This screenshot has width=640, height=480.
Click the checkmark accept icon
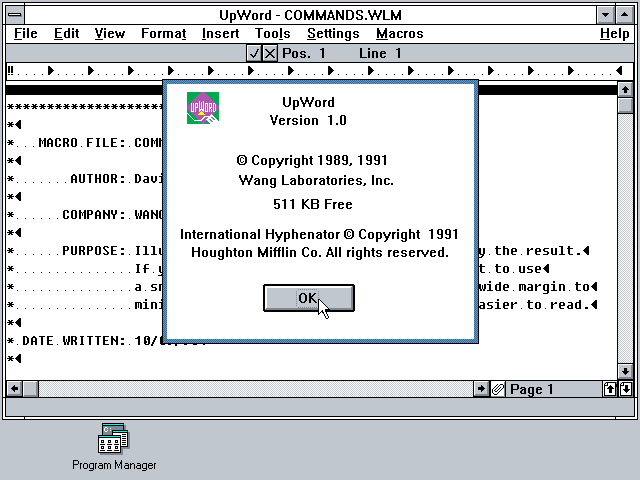(x=254, y=53)
